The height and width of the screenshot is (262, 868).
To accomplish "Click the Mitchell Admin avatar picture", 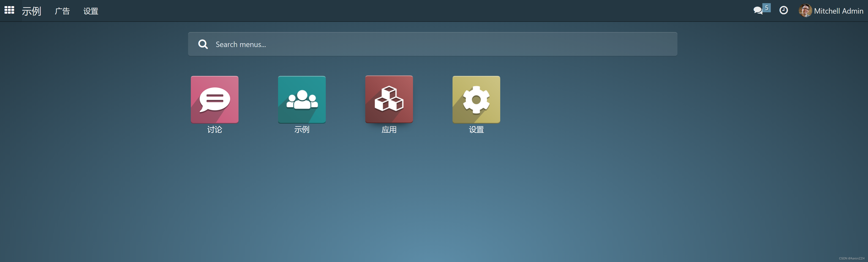I will [x=806, y=10].
